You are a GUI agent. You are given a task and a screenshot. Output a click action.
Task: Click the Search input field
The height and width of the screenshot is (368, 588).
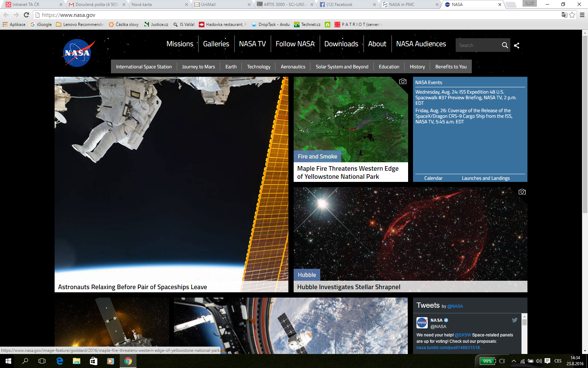click(x=478, y=45)
